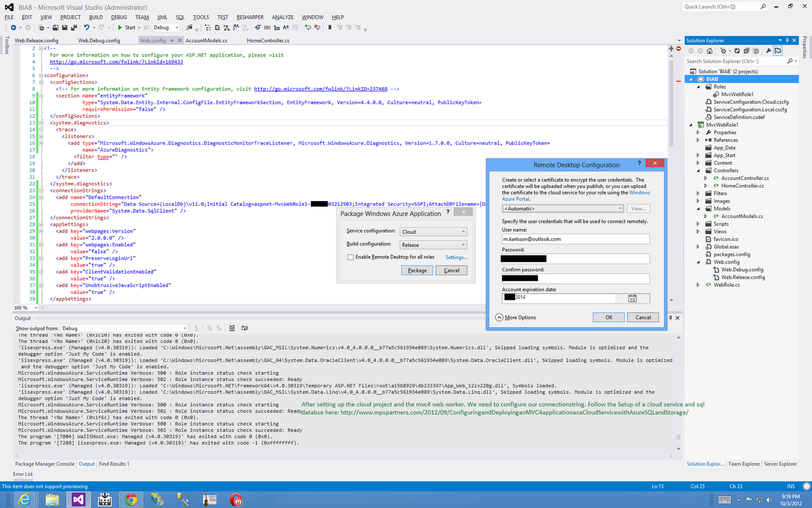This screenshot has width=812, height=508.
Task: Toggle keep-open pin on Web.config tab
Action: click(172, 41)
